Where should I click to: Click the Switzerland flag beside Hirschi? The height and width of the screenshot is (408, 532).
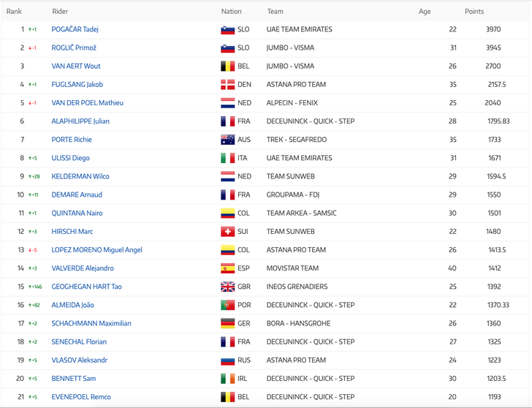tap(227, 232)
